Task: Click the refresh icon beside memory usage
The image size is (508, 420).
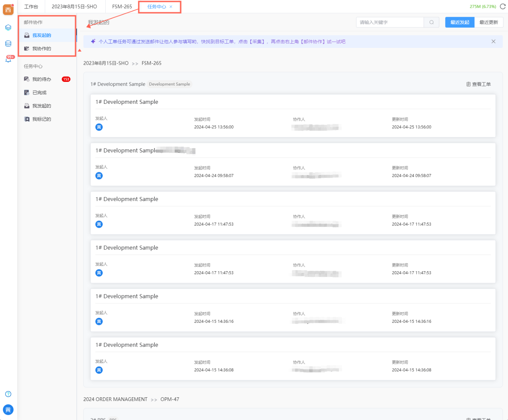Action: 503,7
